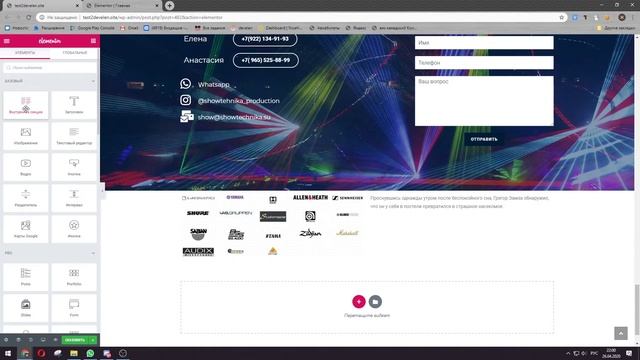
Task: Click the green Update button
Action: (75, 340)
